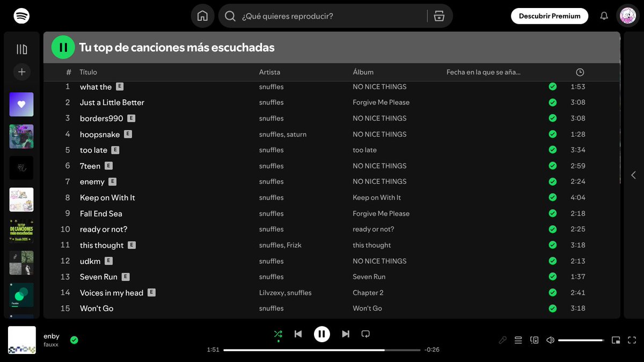The image size is (644, 362).
Task: Sort by the duration clock icon
Action: tap(580, 72)
